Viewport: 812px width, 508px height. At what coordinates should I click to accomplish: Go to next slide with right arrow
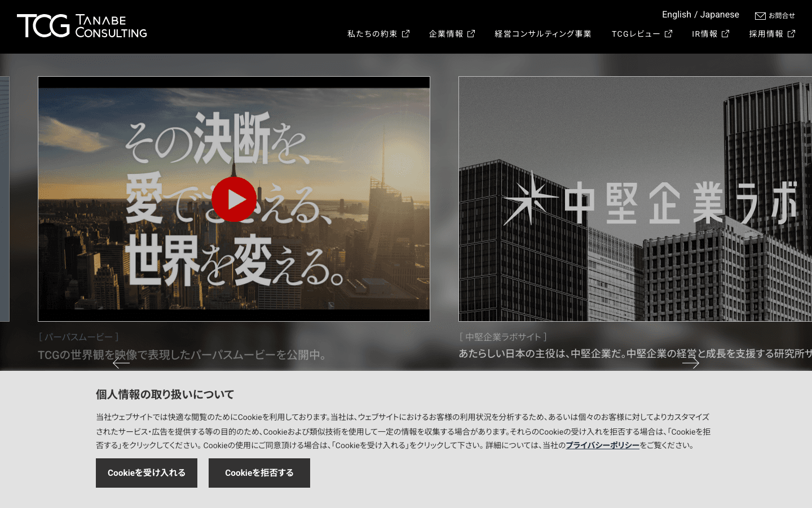tap(691, 363)
